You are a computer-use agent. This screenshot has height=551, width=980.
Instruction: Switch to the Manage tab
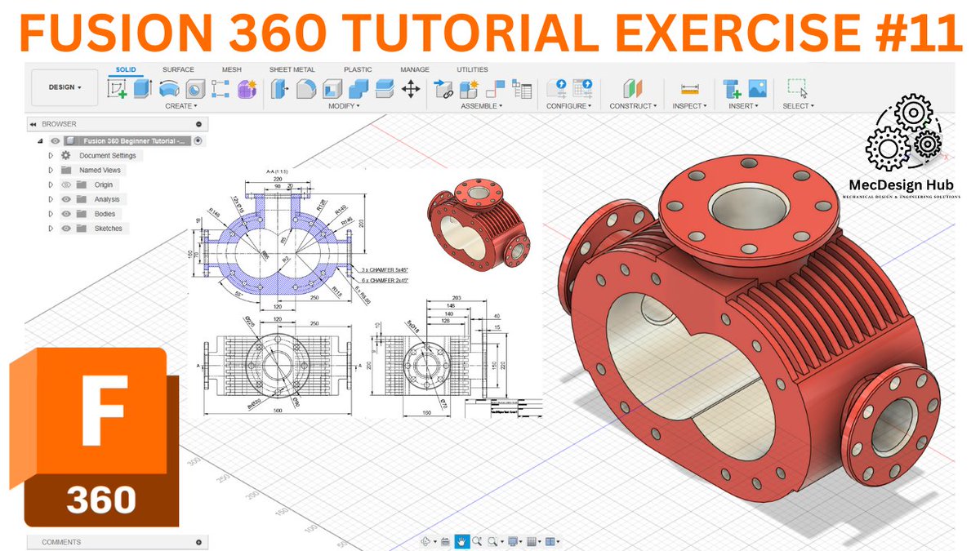point(415,70)
